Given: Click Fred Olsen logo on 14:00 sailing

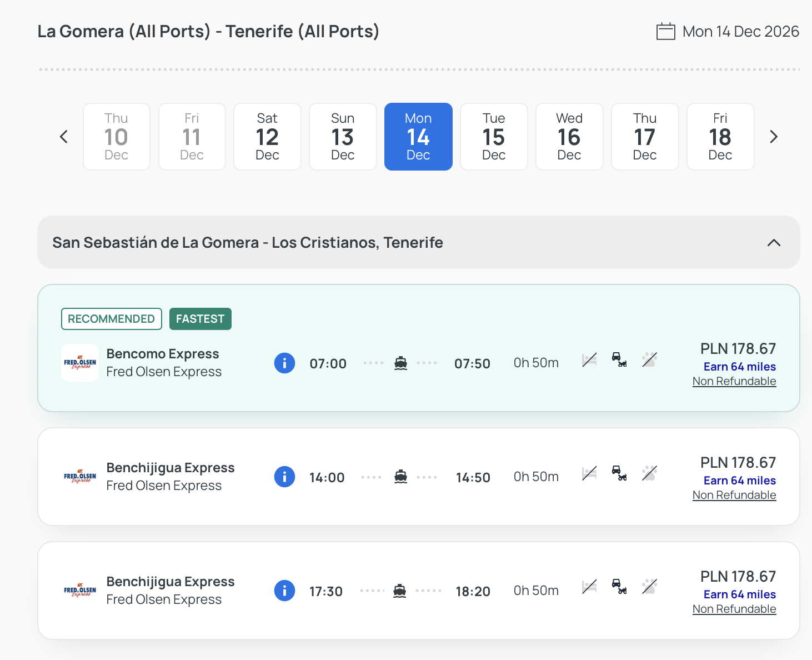Looking at the screenshot, I should click(x=80, y=477).
